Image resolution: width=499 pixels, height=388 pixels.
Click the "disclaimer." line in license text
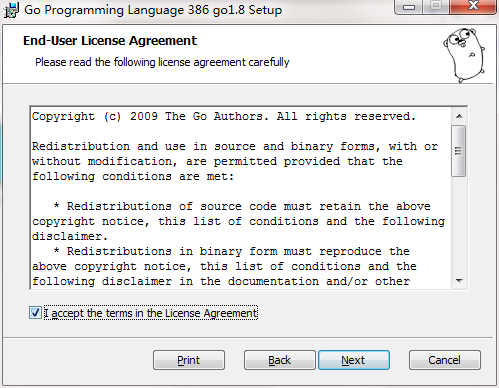70,236
